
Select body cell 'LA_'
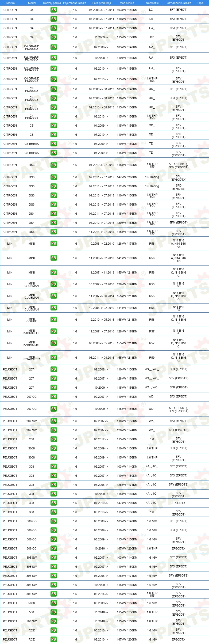pyautogui.click(x=152, y=19)
